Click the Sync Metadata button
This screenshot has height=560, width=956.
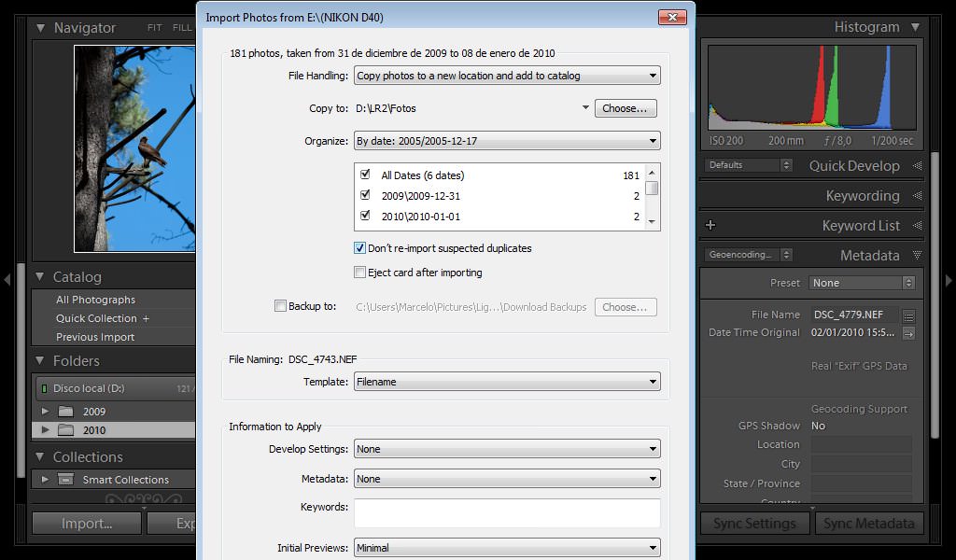tap(869, 523)
